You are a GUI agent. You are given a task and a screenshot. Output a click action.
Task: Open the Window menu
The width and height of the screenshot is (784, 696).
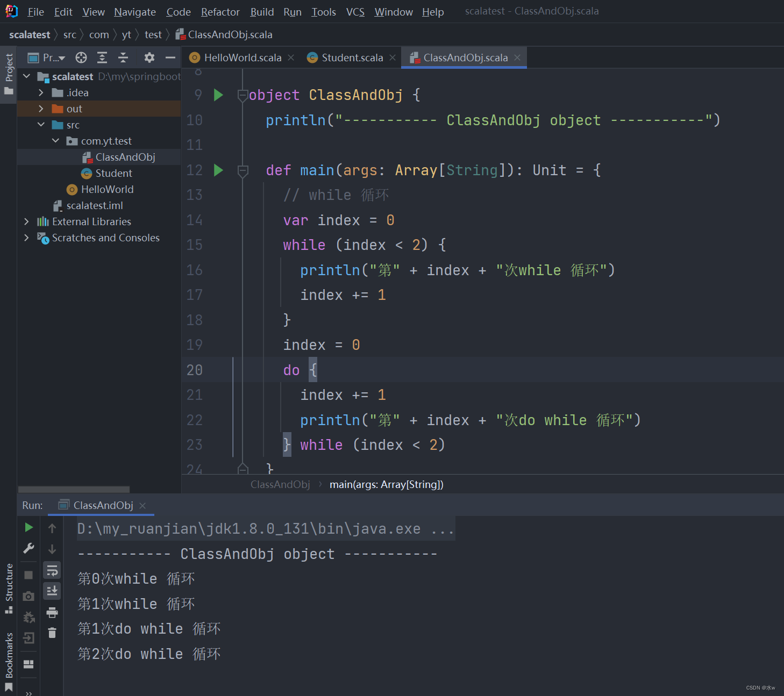394,12
